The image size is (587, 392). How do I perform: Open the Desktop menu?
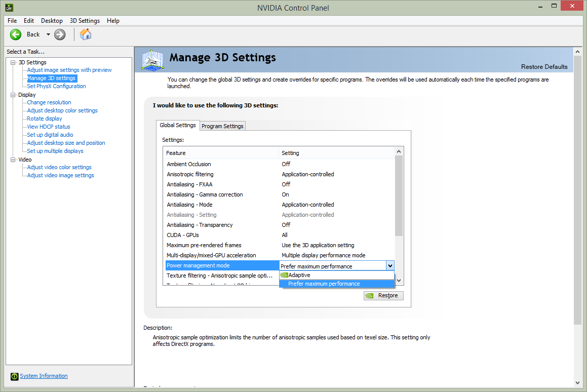pyautogui.click(x=52, y=21)
